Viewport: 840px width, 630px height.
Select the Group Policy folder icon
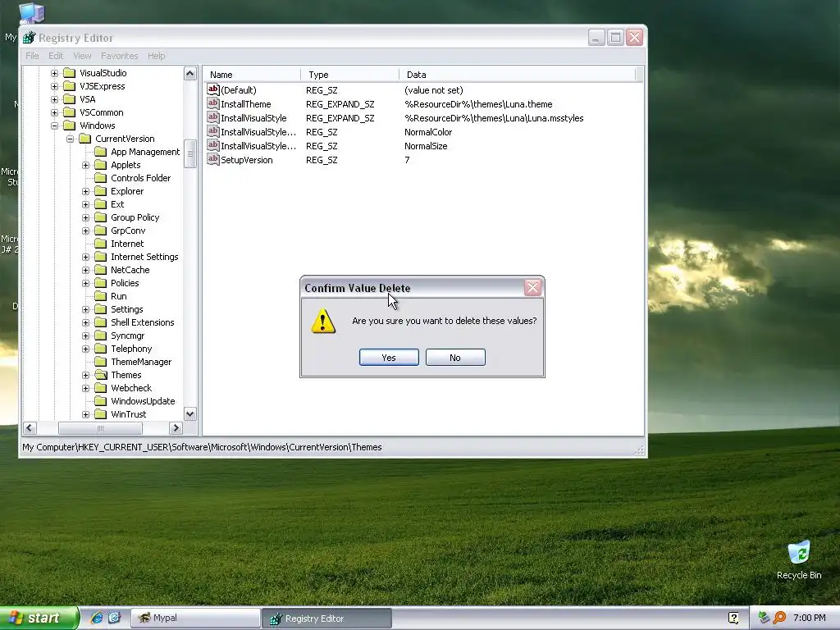point(101,217)
